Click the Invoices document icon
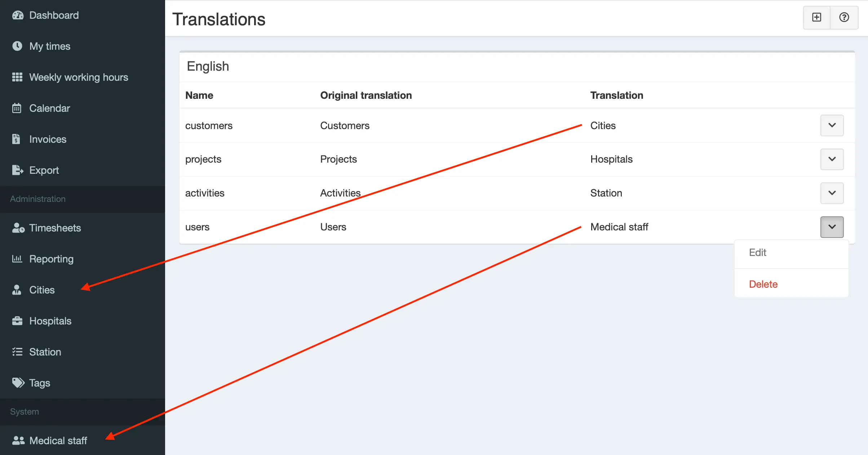This screenshot has height=455, width=868. [x=16, y=139]
